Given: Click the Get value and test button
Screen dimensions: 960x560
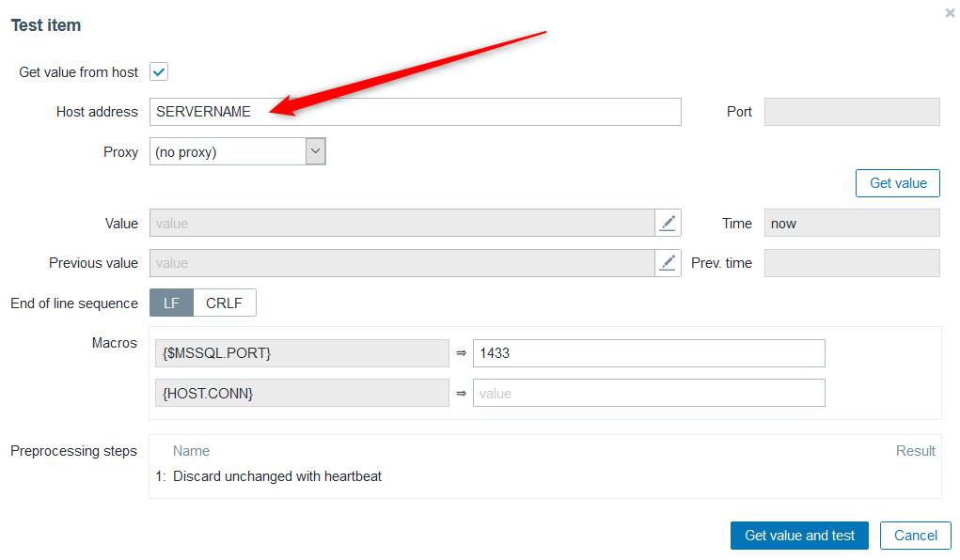Looking at the screenshot, I should tap(799, 536).
